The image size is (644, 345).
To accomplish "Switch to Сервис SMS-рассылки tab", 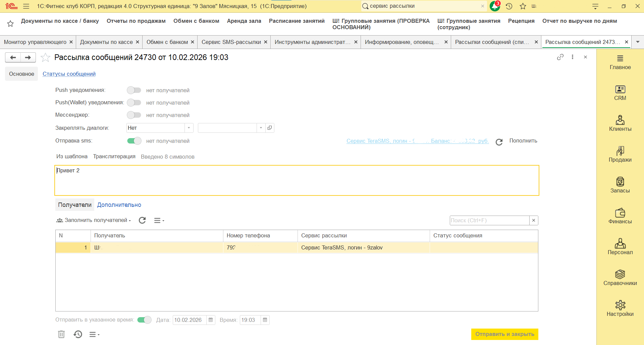I will [x=231, y=42].
